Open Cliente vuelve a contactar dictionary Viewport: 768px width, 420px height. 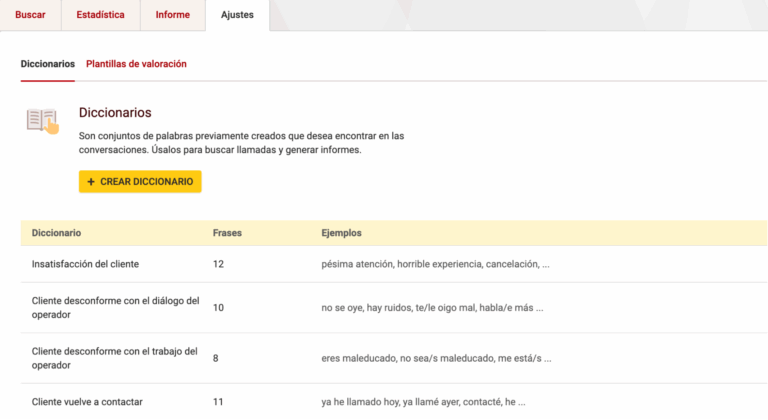87,402
